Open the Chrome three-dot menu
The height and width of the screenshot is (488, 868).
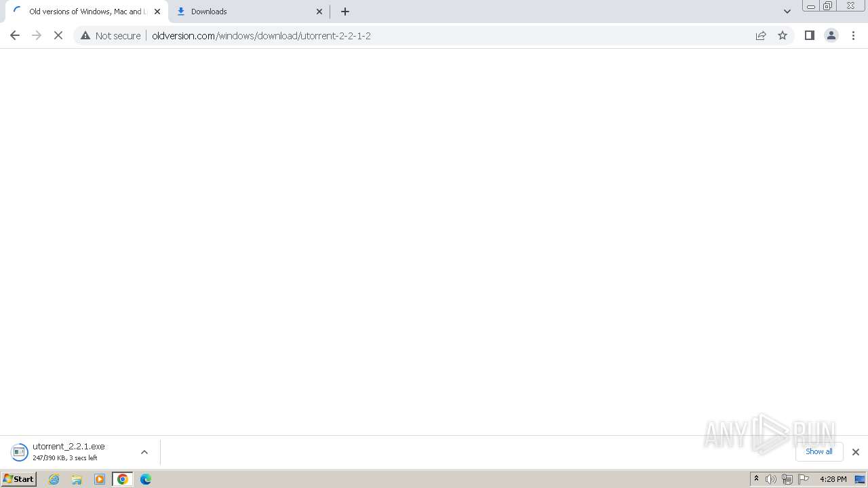coord(853,35)
